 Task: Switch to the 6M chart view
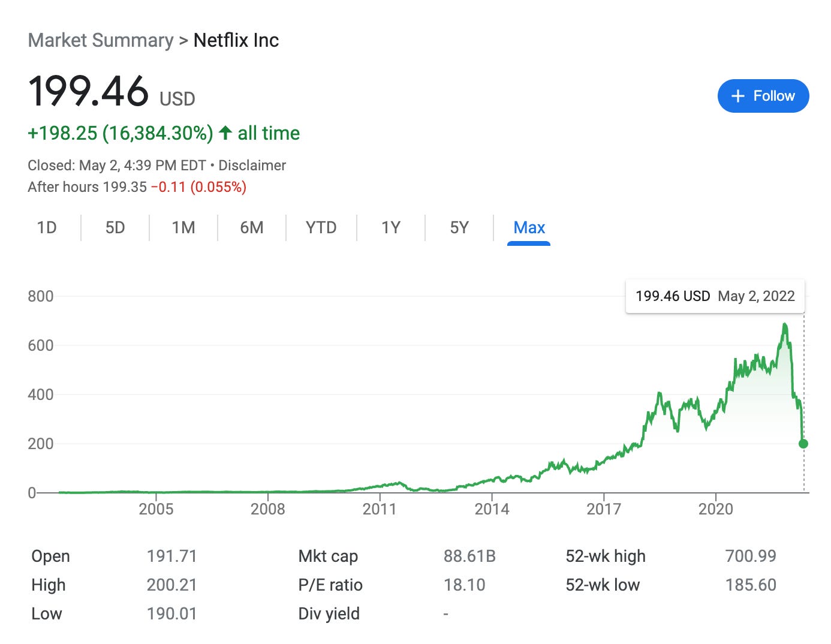click(252, 228)
